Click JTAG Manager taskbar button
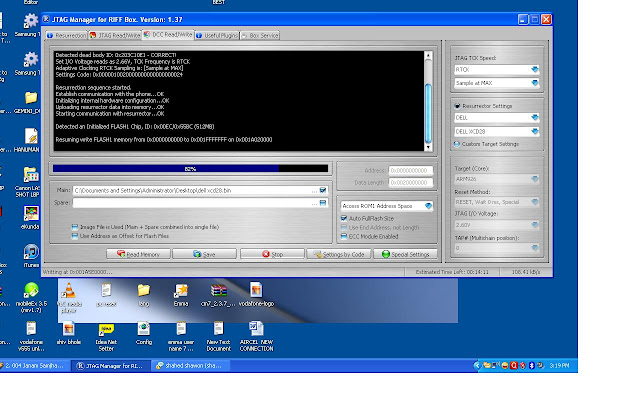Image resolution: width=640 pixels, height=400 pixels. [x=111, y=366]
